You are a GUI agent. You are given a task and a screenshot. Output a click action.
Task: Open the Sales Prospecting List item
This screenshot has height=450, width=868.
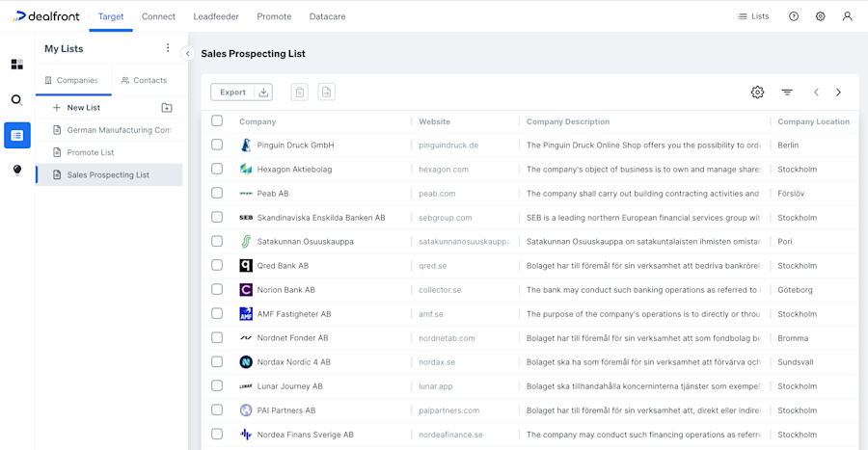(109, 174)
